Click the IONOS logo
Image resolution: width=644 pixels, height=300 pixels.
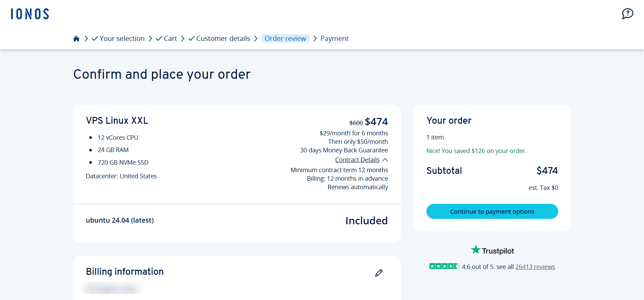pyautogui.click(x=30, y=14)
